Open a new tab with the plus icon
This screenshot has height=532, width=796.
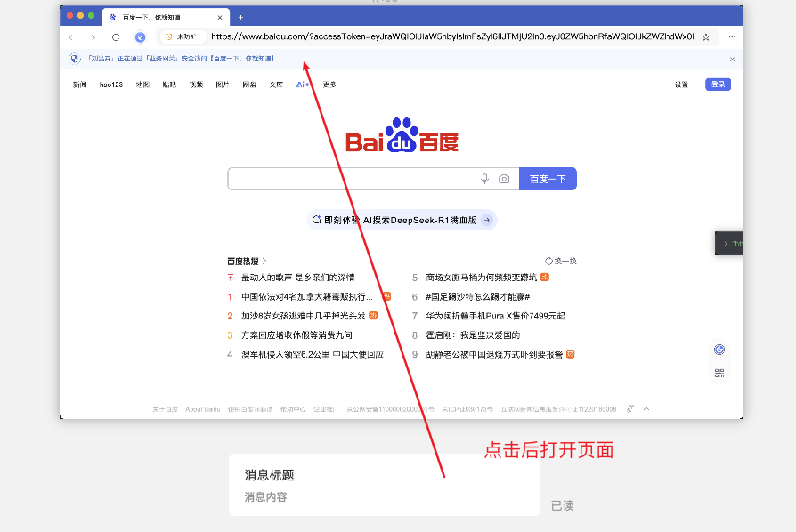(x=240, y=17)
